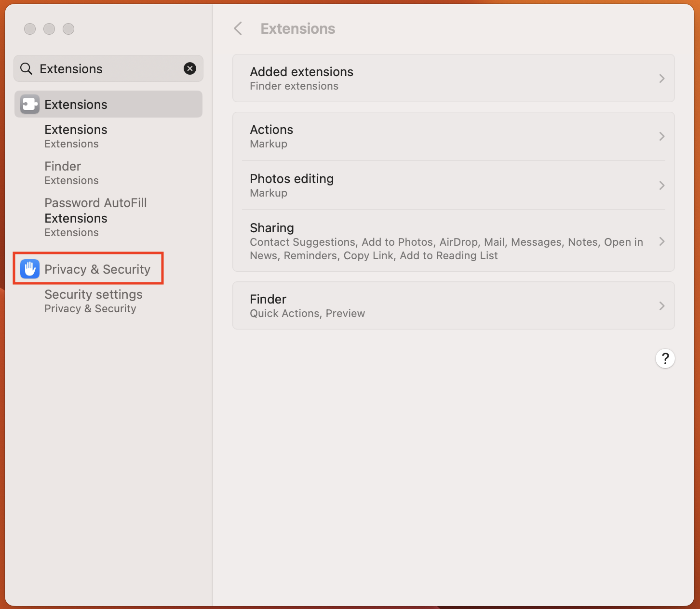The height and width of the screenshot is (609, 700).
Task: Select Password AutoFill Extensions result
Action: [x=95, y=217]
